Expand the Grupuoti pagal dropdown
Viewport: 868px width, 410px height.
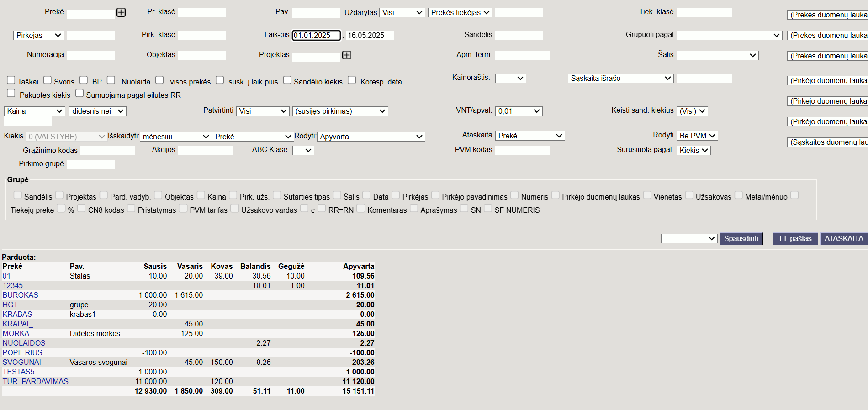click(x=730, y=35)
